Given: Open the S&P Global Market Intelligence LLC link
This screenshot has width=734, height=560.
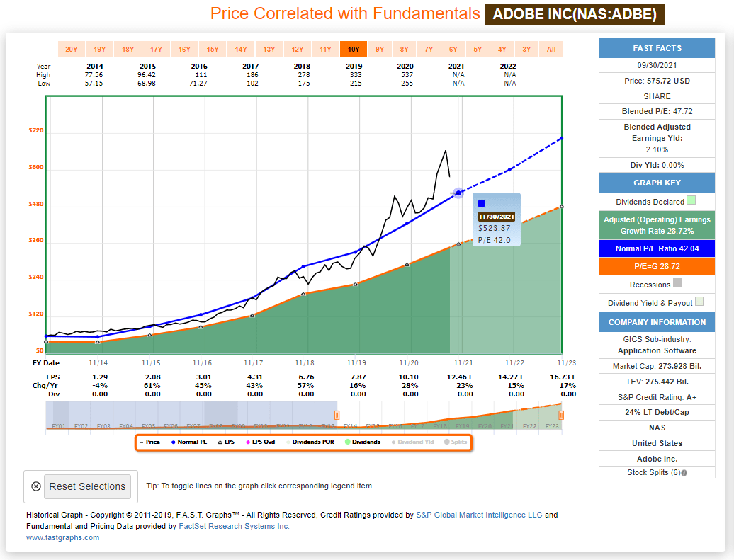Looking at the screenshot, I should [479, 515].
